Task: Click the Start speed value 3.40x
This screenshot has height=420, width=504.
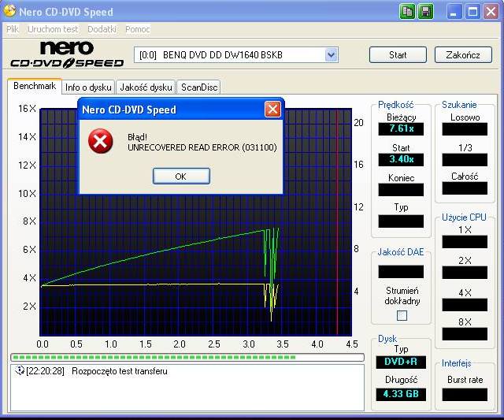Action: 401,159
